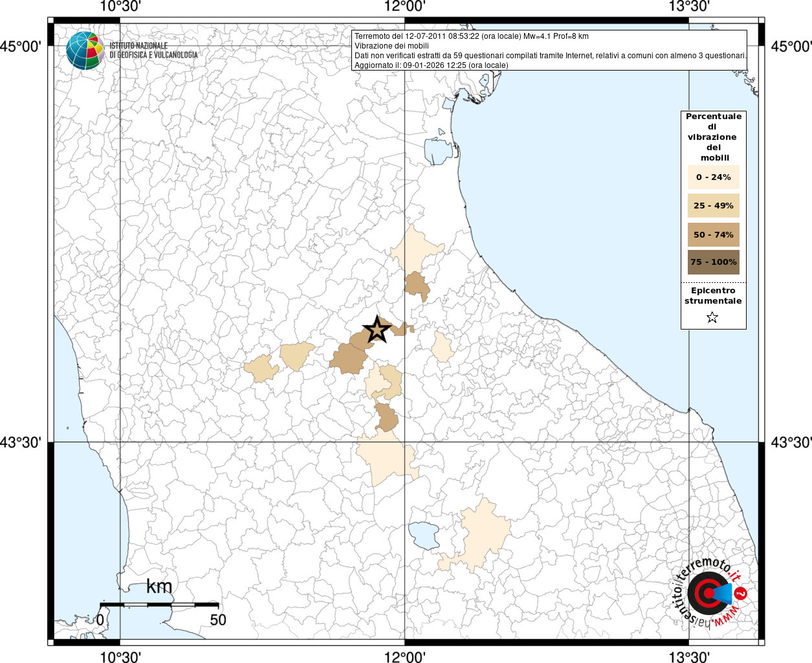The image size is (812, 663).
Task: Click the 'Percentuale di vibrazione dei mobili' legend title
Action: [713, 137]
